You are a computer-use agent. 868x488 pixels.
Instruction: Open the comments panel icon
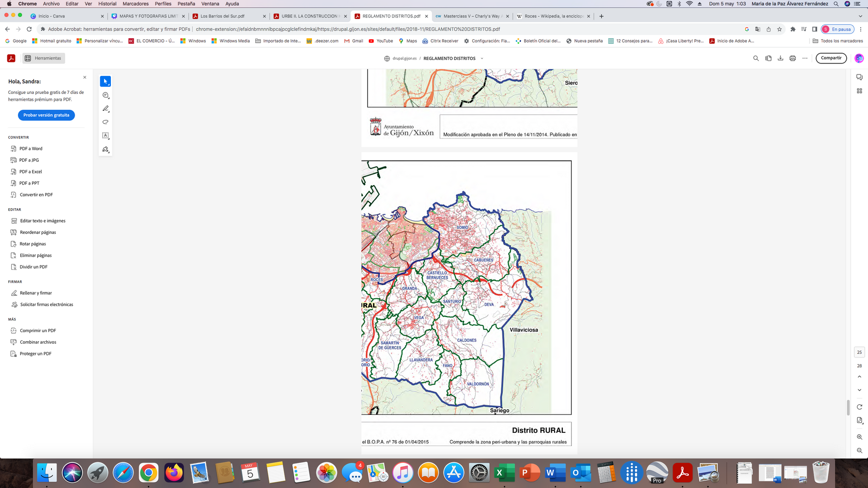pos(859,77)
